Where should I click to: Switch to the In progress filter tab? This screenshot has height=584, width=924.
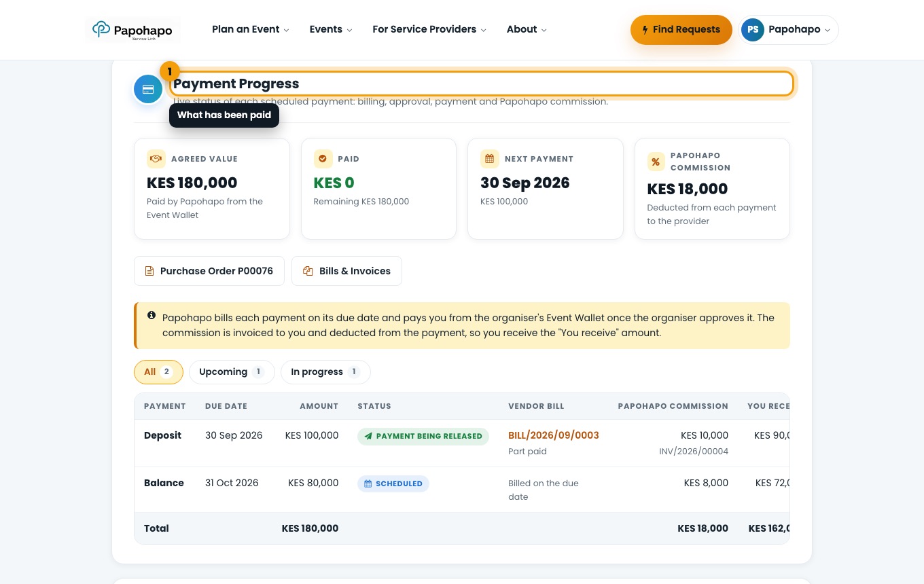(x=325, y=372)
